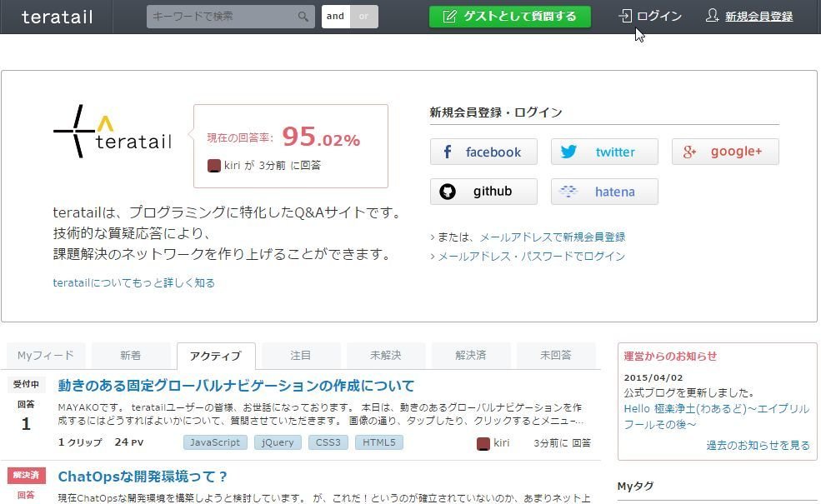The height and width of the screenshot is (504, 821).
Task: Click the 解決済 red status badge
Action: pyautogui.click(x=26, y=475)
